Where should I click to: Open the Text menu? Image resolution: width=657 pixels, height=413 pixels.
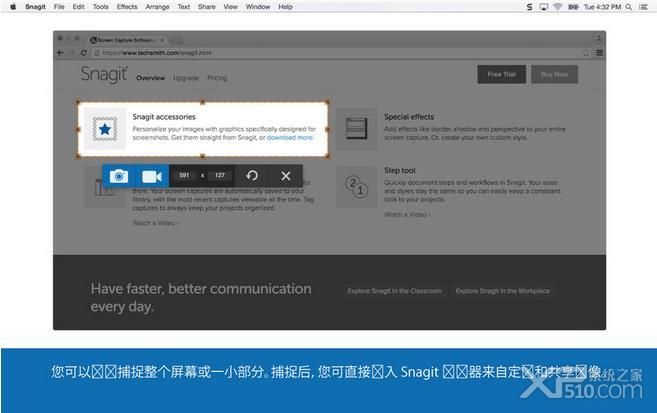click(184, 7)
